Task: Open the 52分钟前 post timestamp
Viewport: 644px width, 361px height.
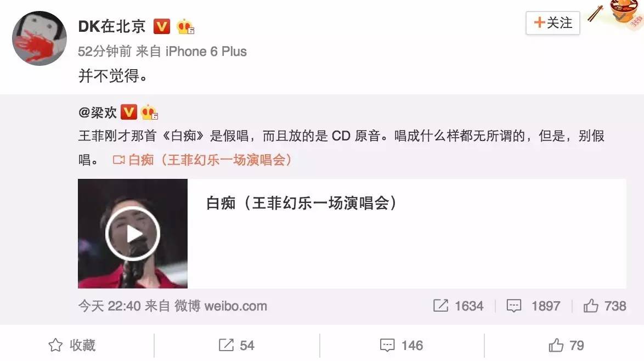Action: click(105, 52)
